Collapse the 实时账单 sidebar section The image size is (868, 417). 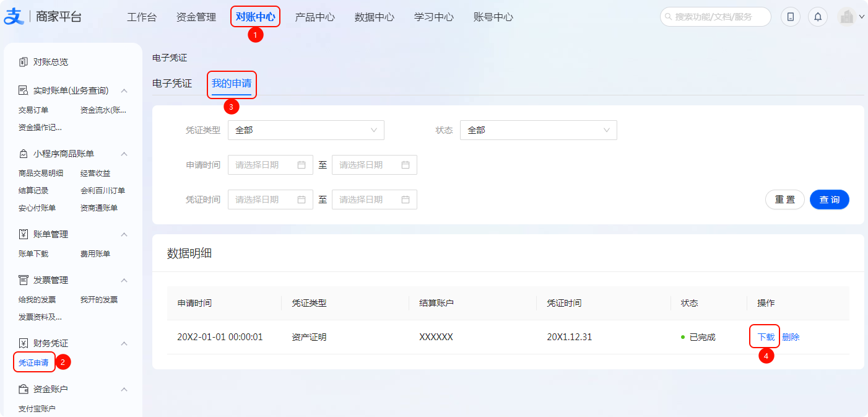click(124, 91)
